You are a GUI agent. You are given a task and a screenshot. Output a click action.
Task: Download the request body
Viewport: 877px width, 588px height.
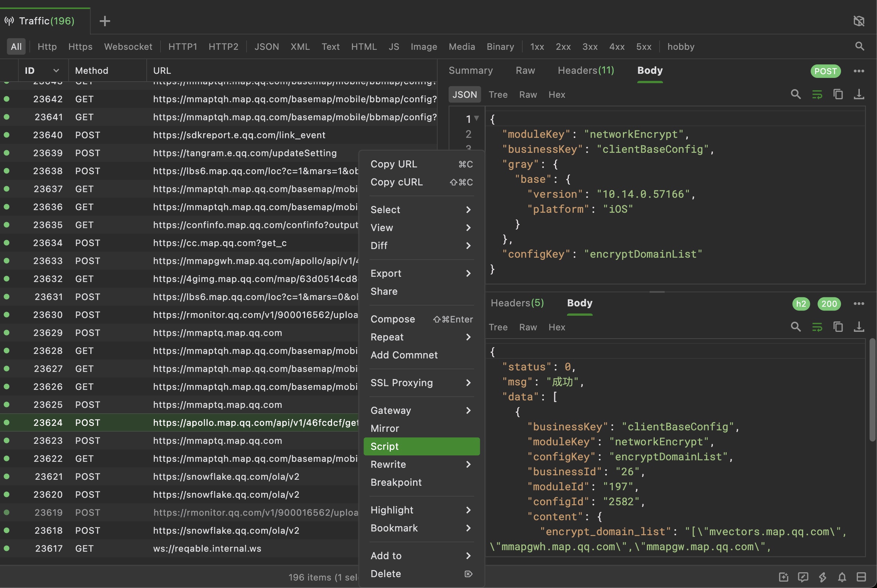tap(859, 94)
